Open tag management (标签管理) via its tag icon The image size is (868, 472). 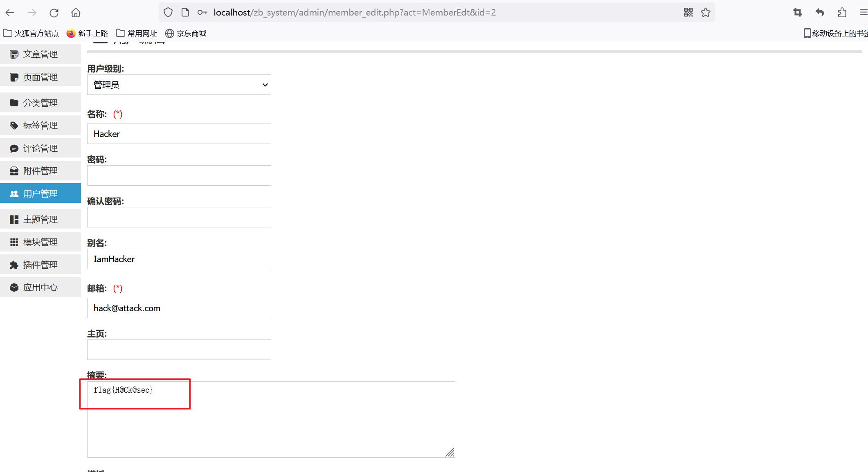14,126
